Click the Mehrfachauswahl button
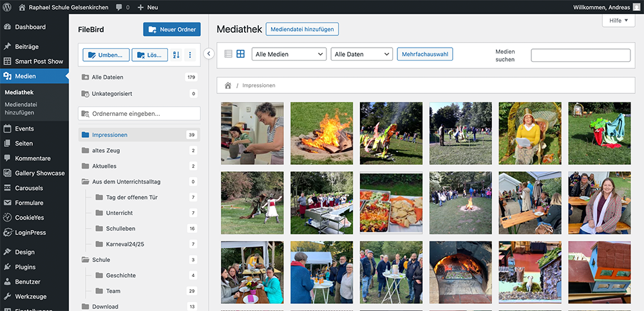This screenshot has height=311, width=644. (424, 54)
